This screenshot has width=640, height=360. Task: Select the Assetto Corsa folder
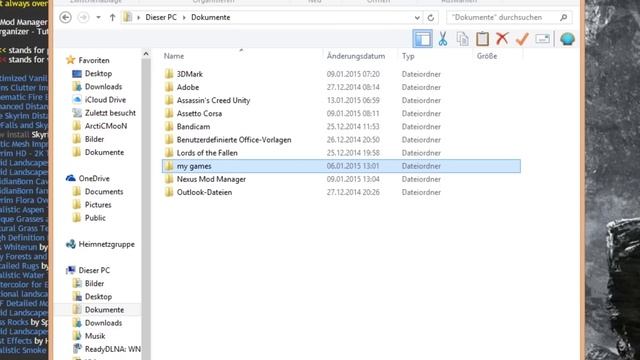[x=199, y=113]
